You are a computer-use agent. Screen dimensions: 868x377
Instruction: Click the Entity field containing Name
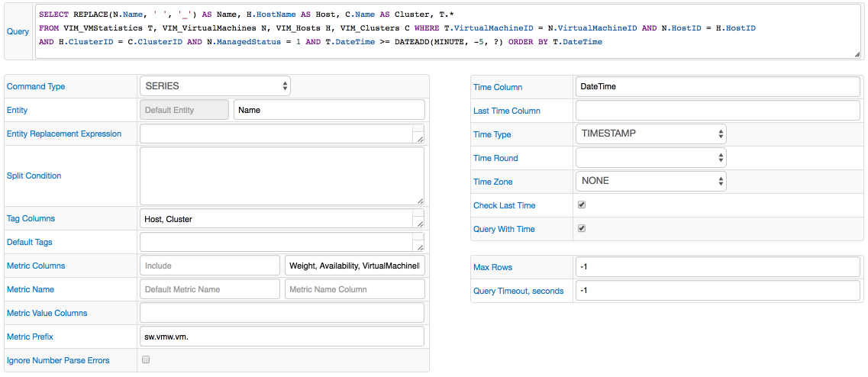(x=329, y=110)
